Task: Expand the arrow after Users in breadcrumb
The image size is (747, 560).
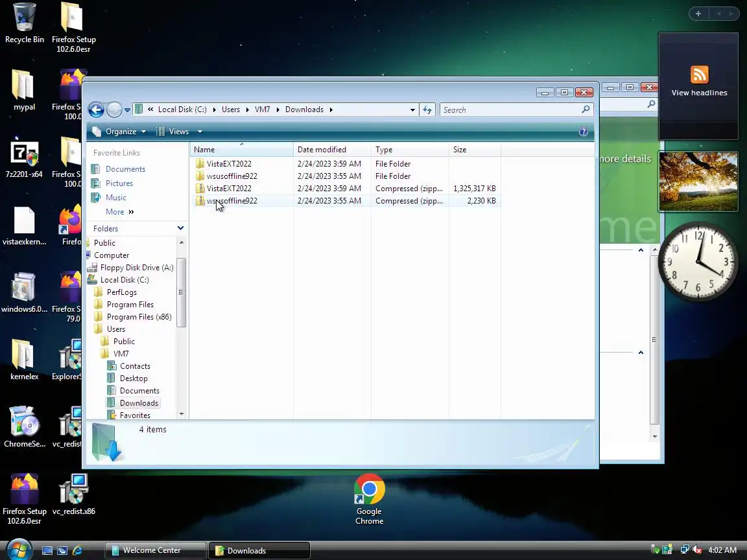Action: 247,110
